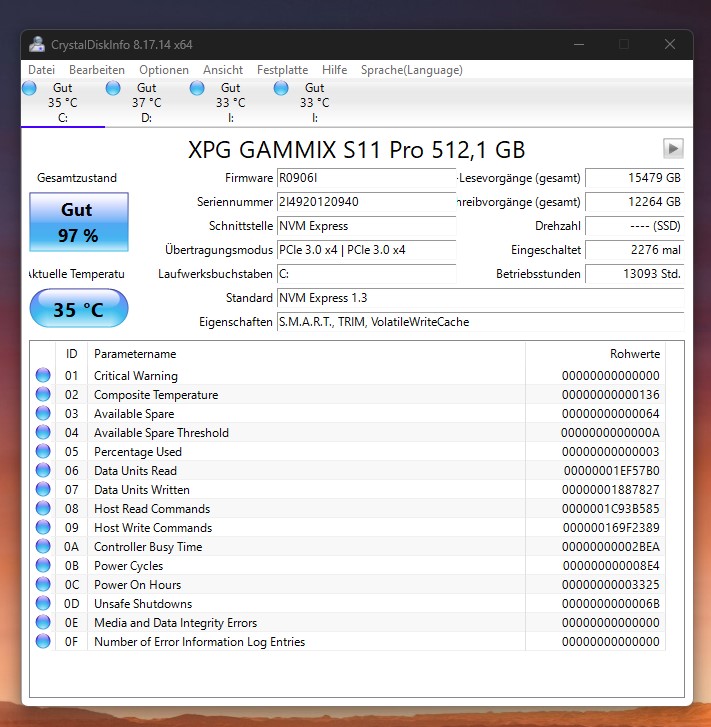Select the Composite Temperature parameter name
Viewport: 711px width, 727px height.
click(156, 395)
